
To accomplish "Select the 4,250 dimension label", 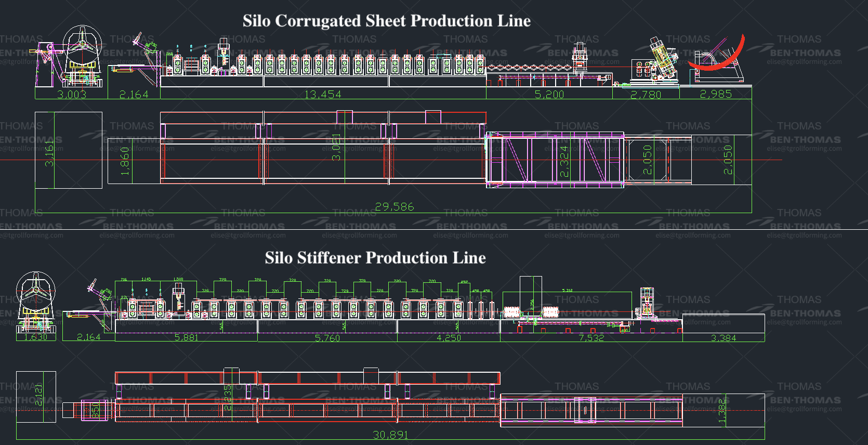I will (449, 338).
